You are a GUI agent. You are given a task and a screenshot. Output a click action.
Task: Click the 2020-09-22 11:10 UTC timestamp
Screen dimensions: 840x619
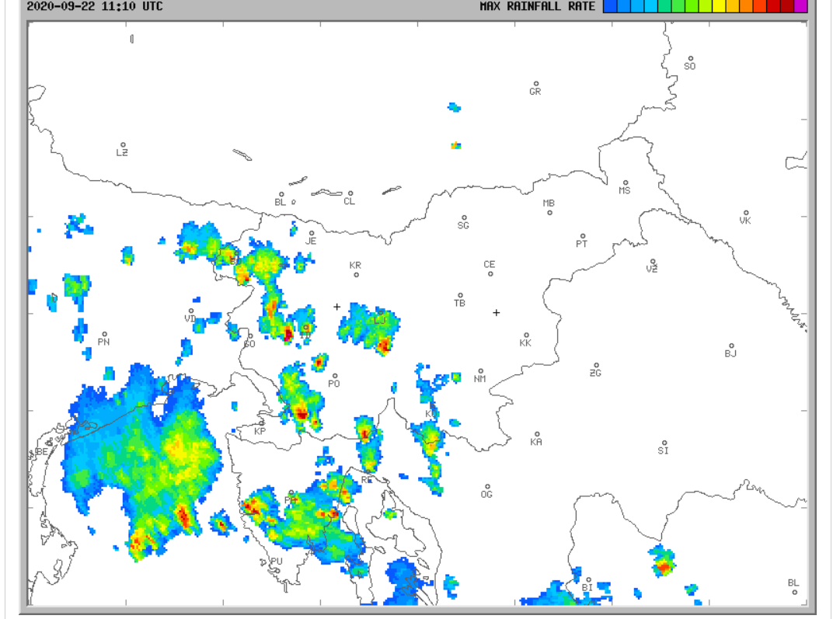(95, 6)
